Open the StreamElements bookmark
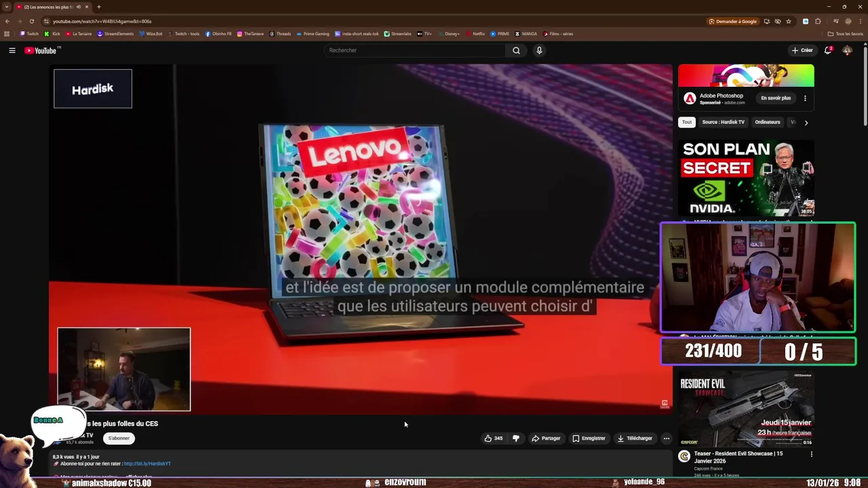The width and height of the screenshot is (868, 488). point(115,34)
